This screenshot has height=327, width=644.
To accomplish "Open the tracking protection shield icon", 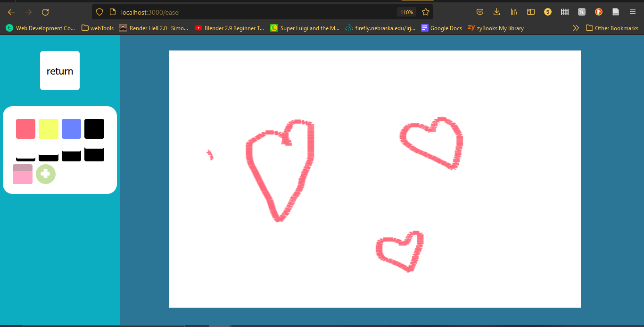I will click(x=99, y=12).
